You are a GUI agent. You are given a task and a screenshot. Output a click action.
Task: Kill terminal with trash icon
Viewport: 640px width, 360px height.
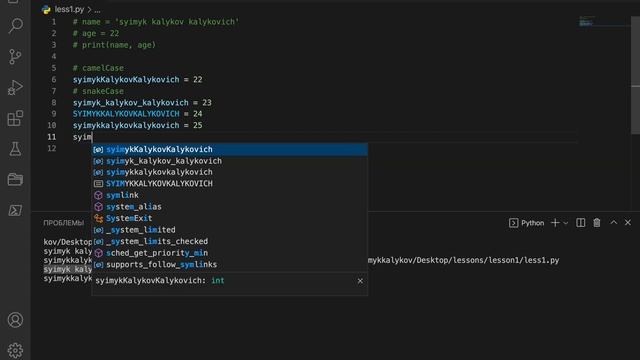coord(597,223)
